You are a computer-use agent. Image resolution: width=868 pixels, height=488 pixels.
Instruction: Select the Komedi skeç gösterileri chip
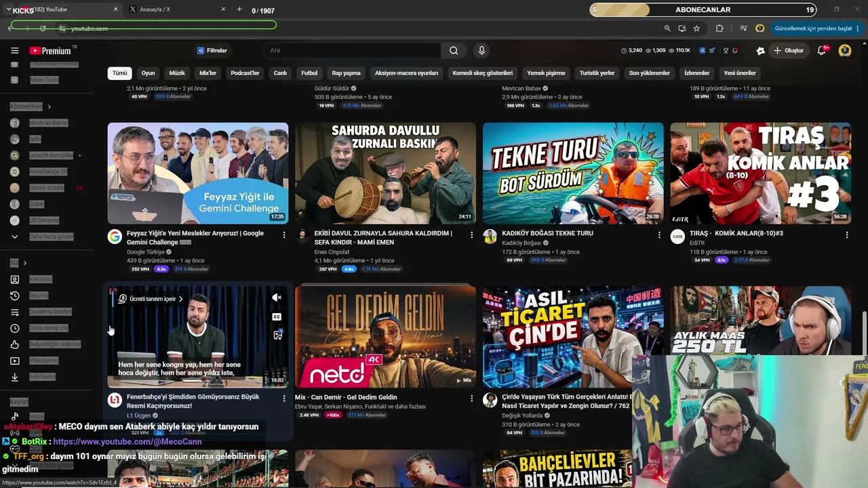[x=483, y=73]
